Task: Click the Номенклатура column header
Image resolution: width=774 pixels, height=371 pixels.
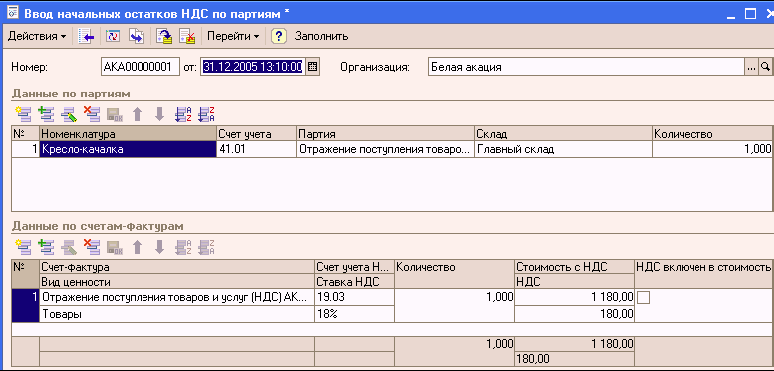Action: (128, 134)
